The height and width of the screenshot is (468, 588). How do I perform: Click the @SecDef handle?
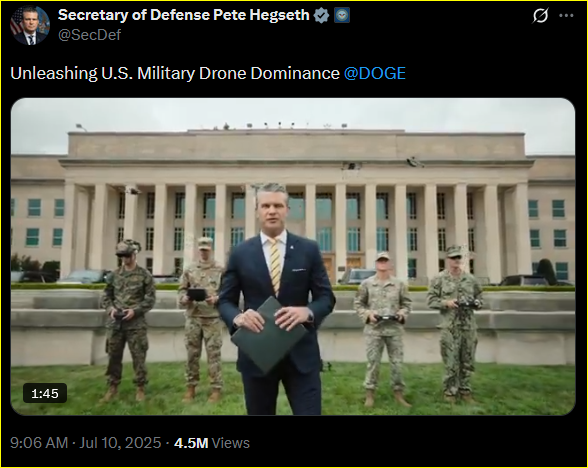(x=89, y=35)
